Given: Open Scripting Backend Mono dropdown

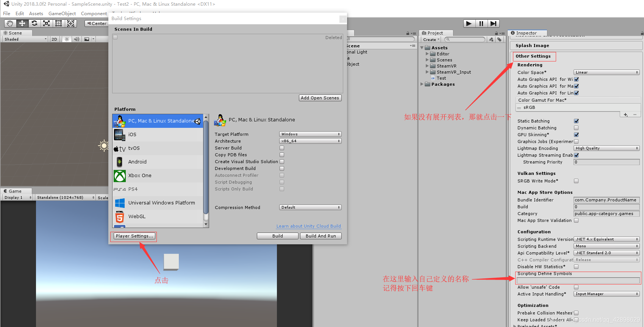Looking at the screenshot, I should 606,246.
